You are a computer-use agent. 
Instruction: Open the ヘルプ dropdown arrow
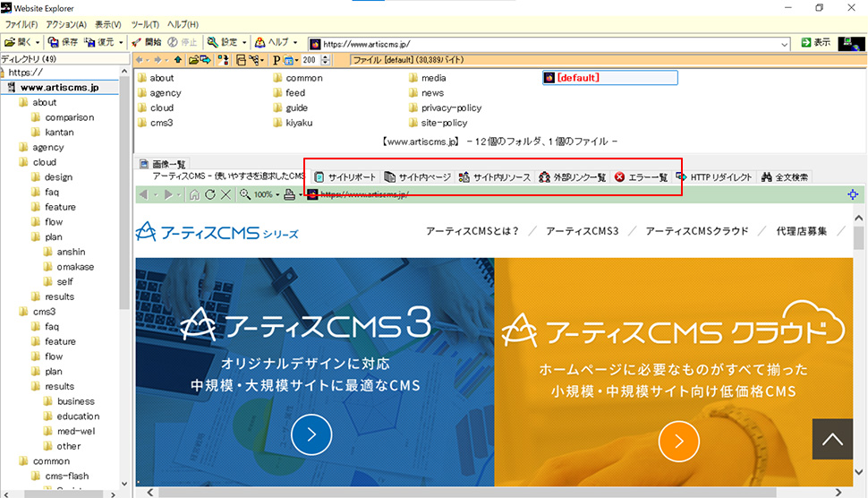coord(295,43)
